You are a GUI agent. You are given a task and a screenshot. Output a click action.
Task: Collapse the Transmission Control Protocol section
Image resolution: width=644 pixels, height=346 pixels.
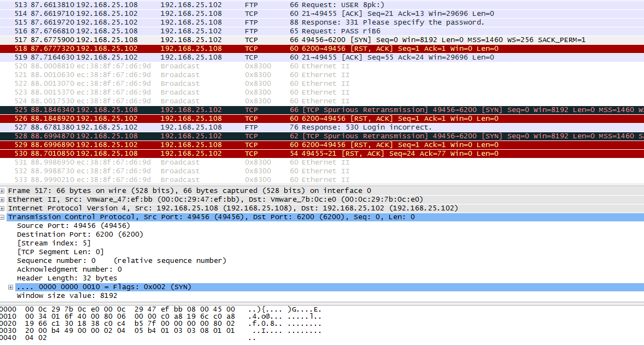pyautogui.click(x=3, y=217)
